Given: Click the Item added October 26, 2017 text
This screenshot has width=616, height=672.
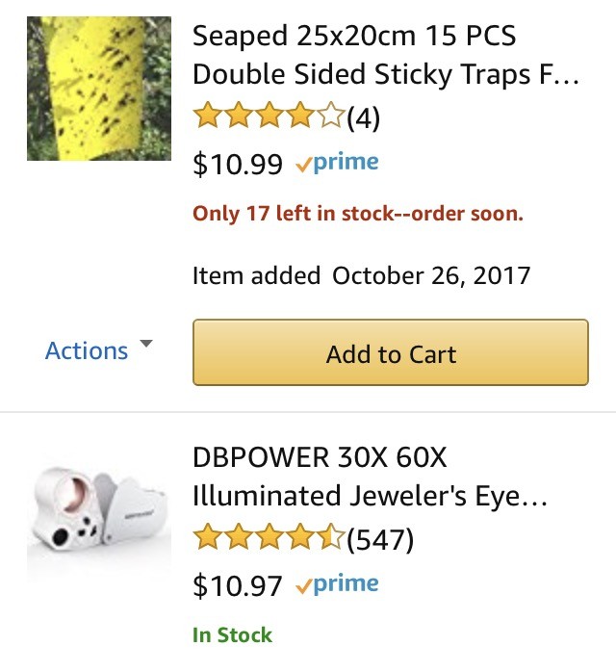Looking at the screenshot, I should click(362, 275).
